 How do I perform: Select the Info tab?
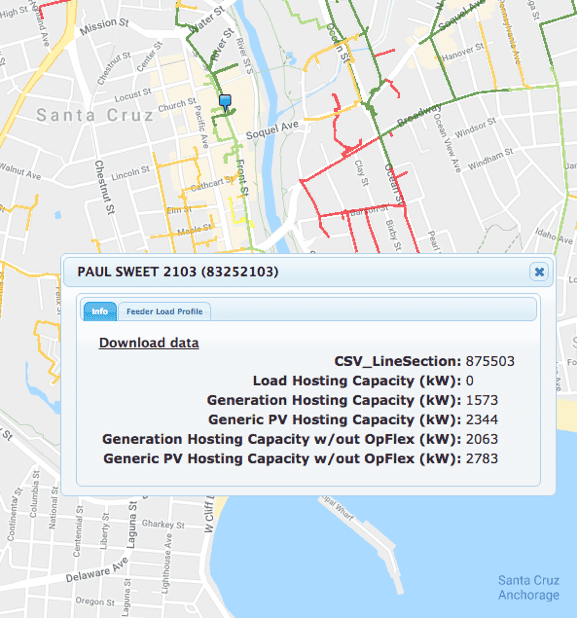(100, 311)
